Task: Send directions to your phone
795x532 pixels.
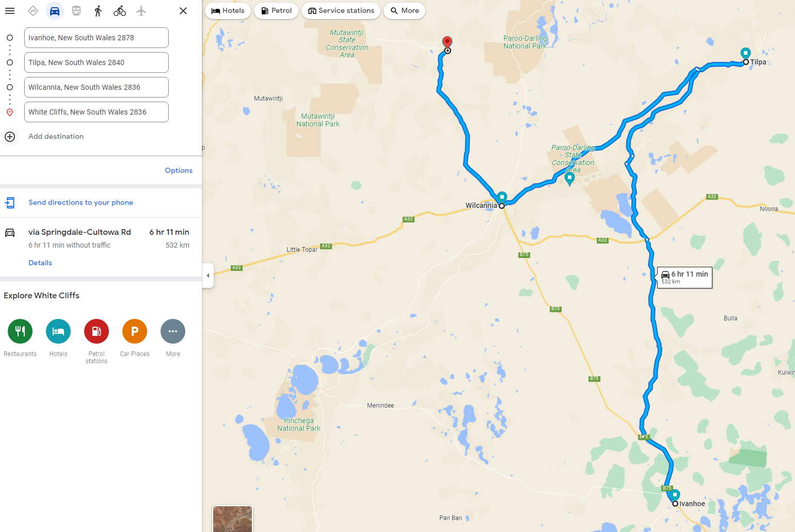Action: pos(81,202)
